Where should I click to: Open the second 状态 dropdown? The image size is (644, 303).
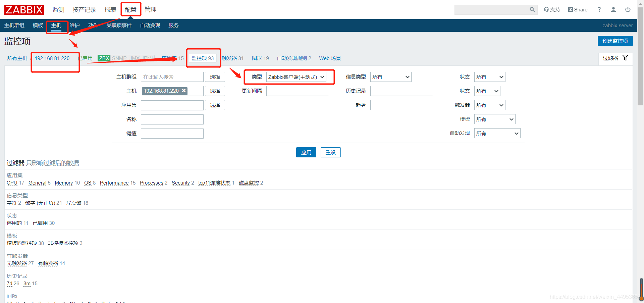[487, 91]
